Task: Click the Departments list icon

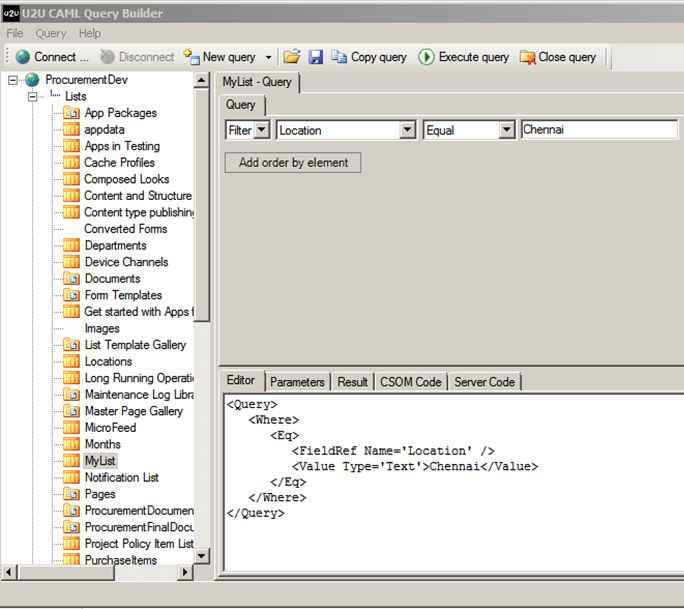Action: pos(72,246)
